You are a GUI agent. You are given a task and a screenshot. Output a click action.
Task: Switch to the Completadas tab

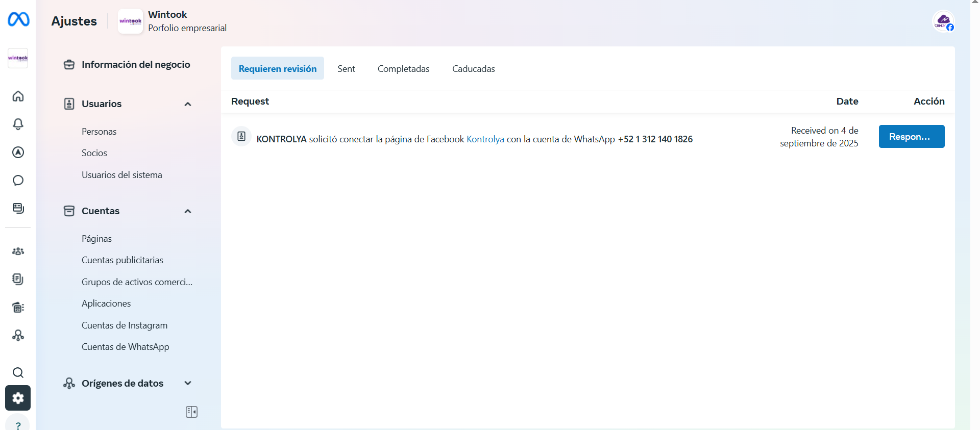403,68
